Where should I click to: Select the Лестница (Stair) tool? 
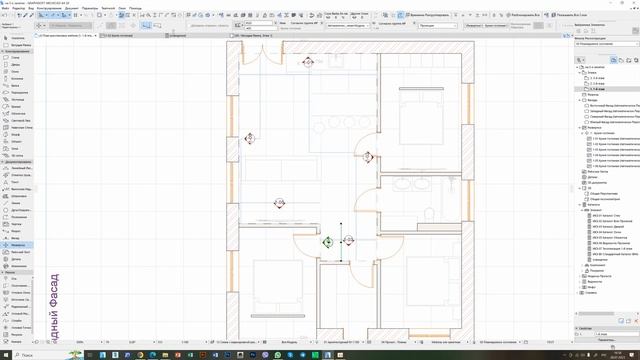coord(16,100)
